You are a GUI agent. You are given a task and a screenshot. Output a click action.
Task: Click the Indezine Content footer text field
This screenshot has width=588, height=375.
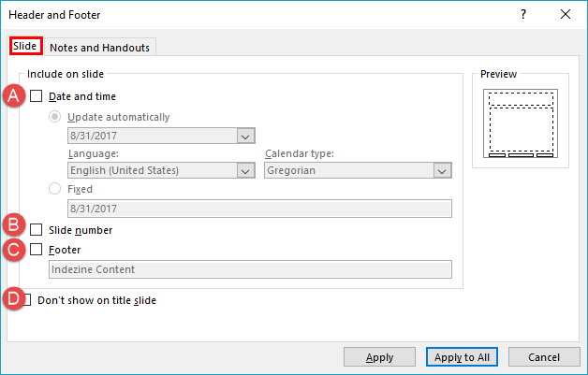click(x=250, y=270)
